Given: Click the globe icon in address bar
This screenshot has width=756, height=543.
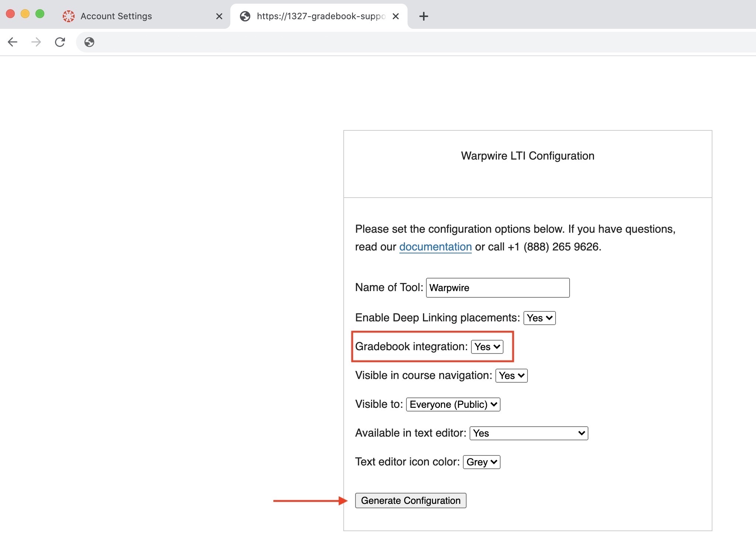Looking at the screenshot, I should [x=89, y=42].
